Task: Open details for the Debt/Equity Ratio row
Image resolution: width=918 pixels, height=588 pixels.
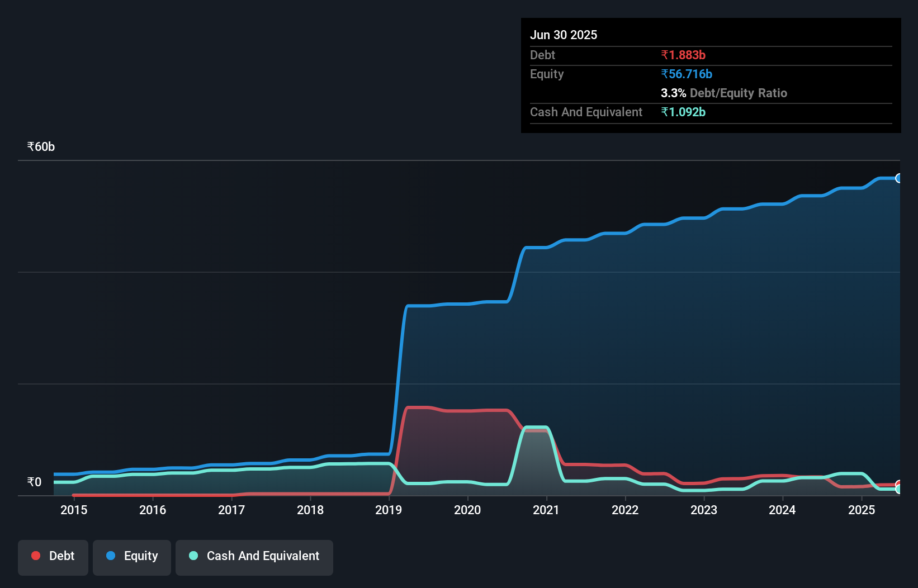Action: click(x=724, y=93)
